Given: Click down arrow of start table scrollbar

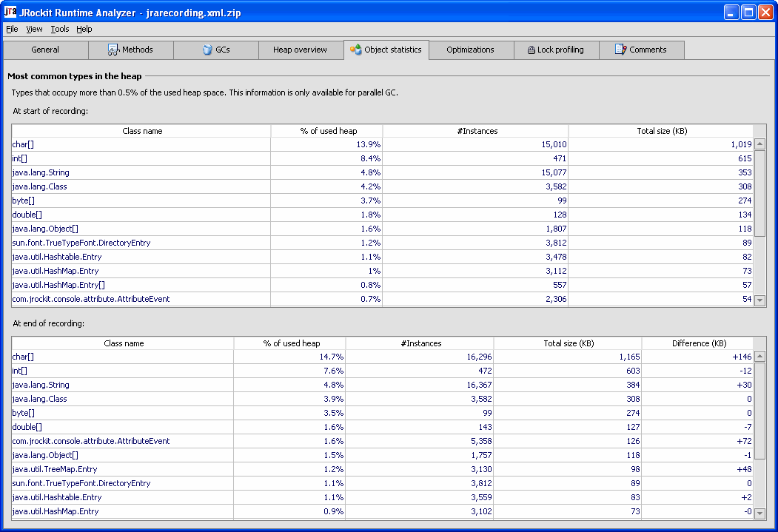Looking at the screenshot, I should click(759, 300).
